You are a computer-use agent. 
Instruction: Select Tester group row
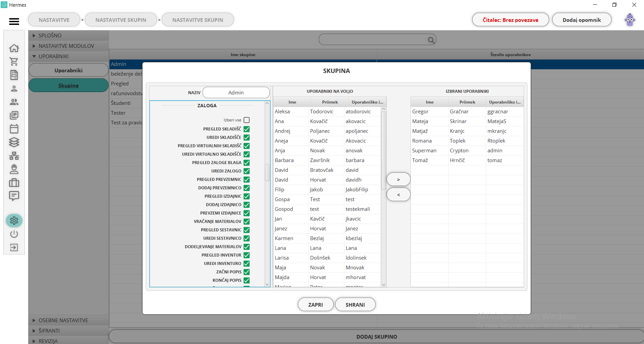pos(126,113)
